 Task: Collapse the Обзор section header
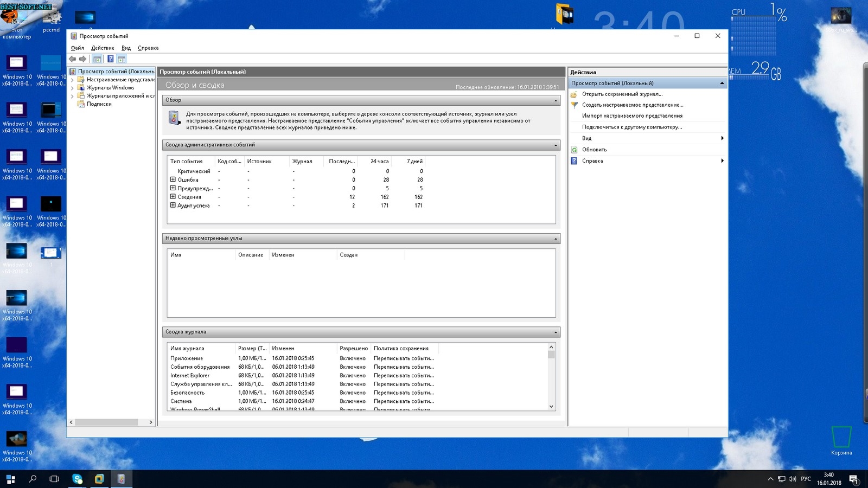point(556,100)
